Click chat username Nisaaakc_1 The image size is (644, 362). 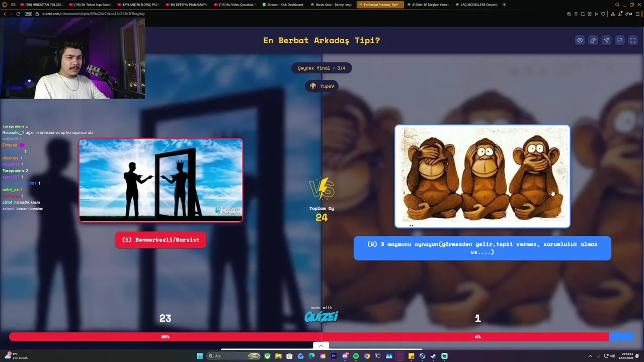pyautogui.click(x=13, y=132)
